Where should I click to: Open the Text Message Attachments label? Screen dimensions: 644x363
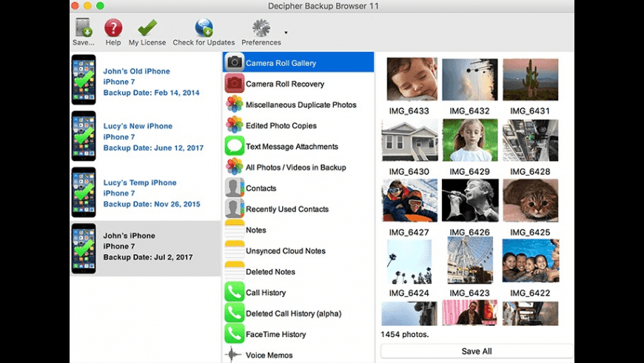pyautogui.click(x=292, y=147)
